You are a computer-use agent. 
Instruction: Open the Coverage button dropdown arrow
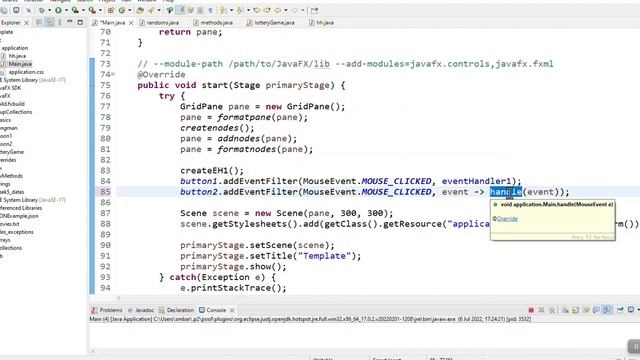(83, 10)
